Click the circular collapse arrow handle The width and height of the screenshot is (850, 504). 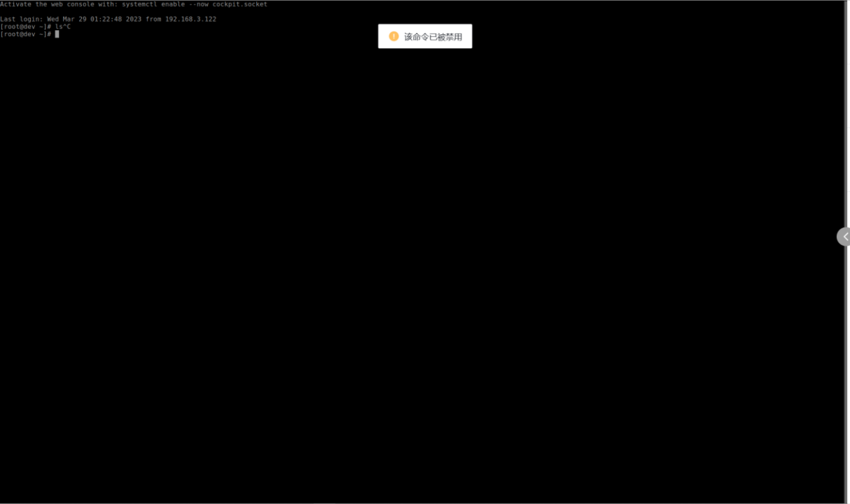(844, 236)
